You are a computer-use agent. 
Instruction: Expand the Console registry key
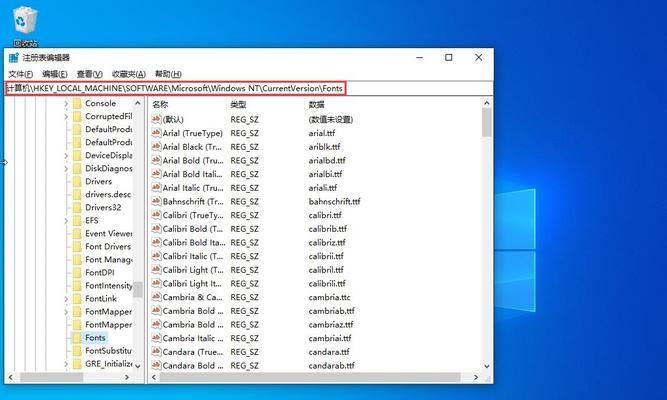[x=66, y=103]
